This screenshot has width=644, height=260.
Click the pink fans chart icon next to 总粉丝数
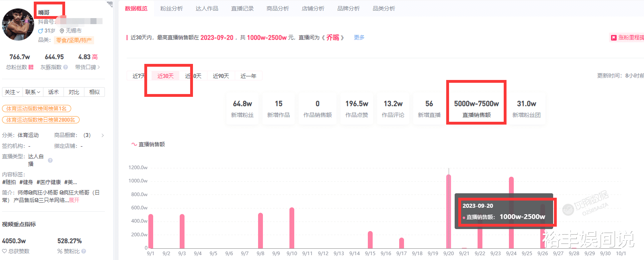(31, 67)
